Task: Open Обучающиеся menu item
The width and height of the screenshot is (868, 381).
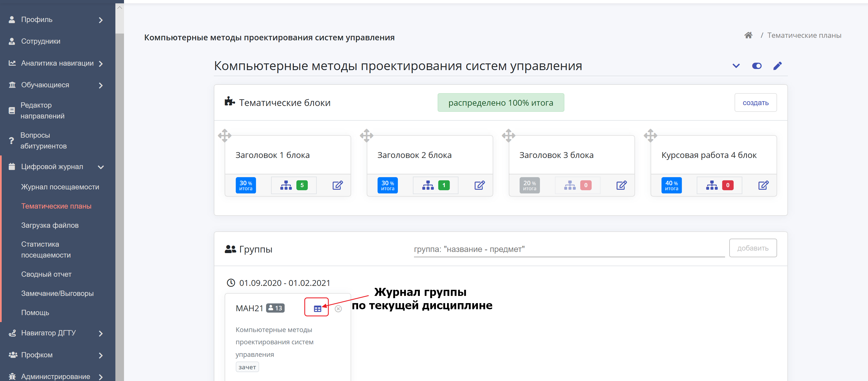Action: 45,85
